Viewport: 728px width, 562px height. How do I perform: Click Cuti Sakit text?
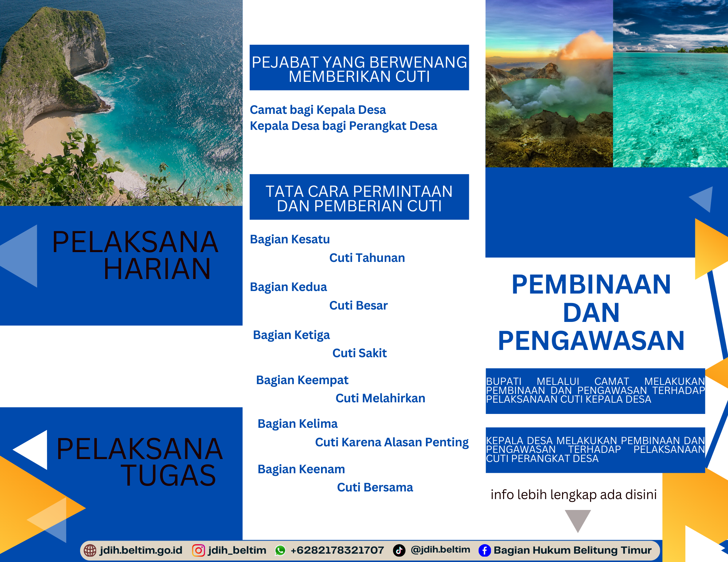click(x=360, y=353)
